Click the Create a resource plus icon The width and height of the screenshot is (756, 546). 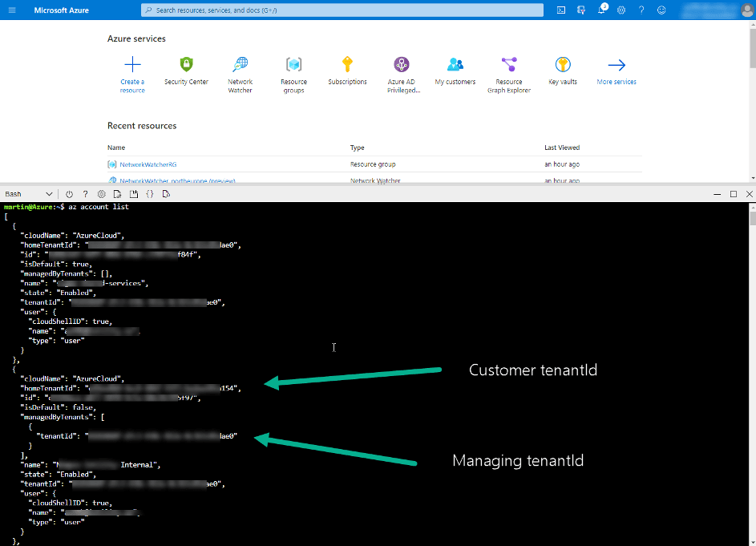pyautogui.click(x=132, y=64)
